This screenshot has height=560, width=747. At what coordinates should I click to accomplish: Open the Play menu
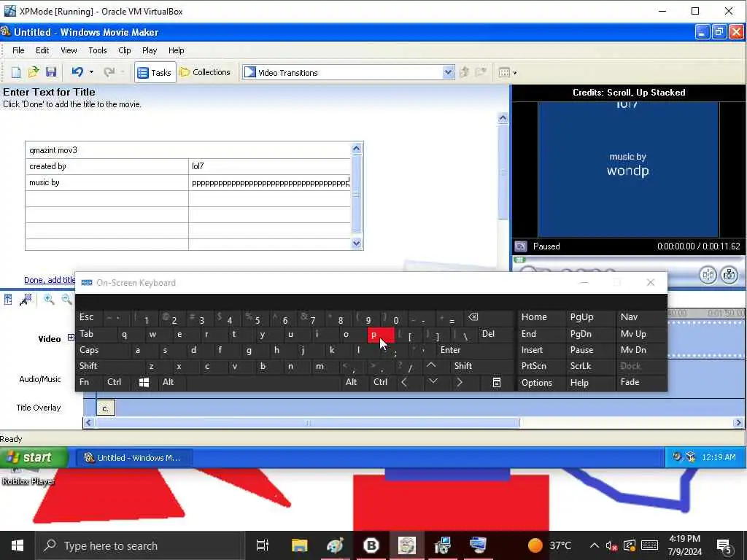pyautogui.click(x=149, y=50)
